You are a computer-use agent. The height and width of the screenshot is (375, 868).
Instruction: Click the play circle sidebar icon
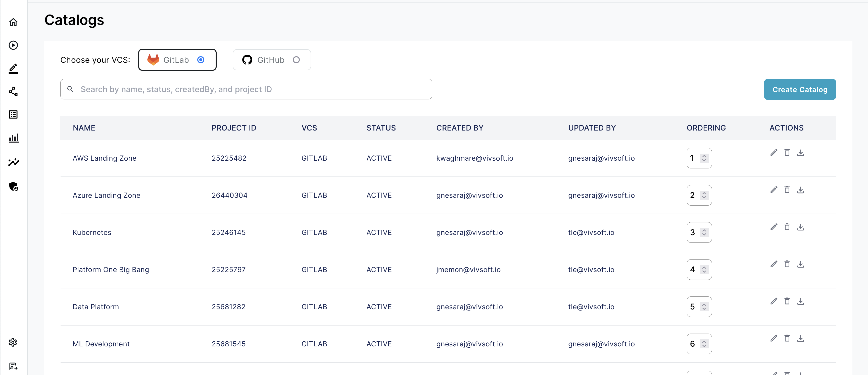click(x=13, y=45)
